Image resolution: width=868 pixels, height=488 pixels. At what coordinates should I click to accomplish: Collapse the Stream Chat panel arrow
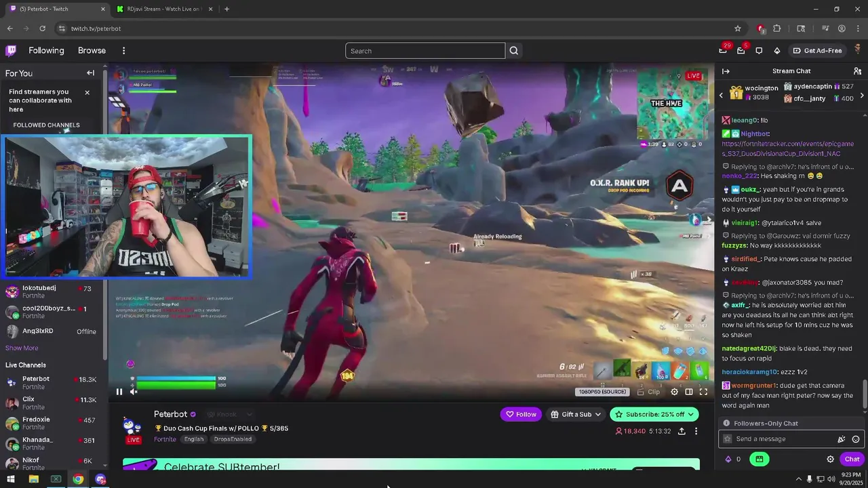pyautogui.click(x=726, y=71)
